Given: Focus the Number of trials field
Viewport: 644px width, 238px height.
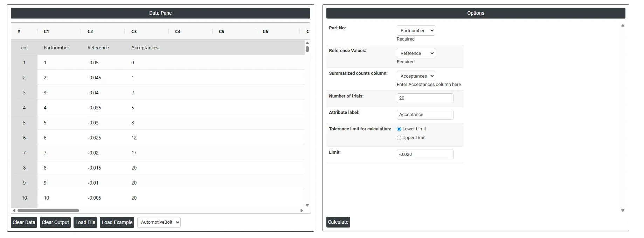Looking at the screenshot, I should click(x=425, y=98).
